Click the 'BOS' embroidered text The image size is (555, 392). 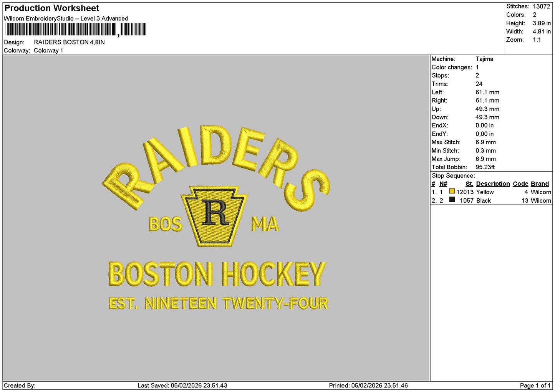click(165, 224)
